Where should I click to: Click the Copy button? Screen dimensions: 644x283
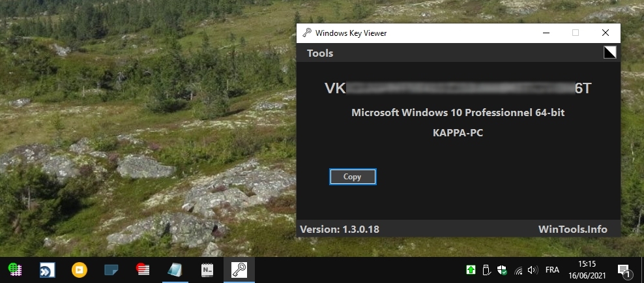point(353,177)
